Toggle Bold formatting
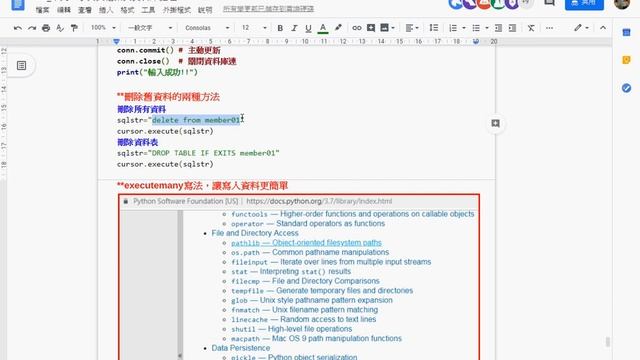Viewport: 640px width, 360px height. coord(280,28)
